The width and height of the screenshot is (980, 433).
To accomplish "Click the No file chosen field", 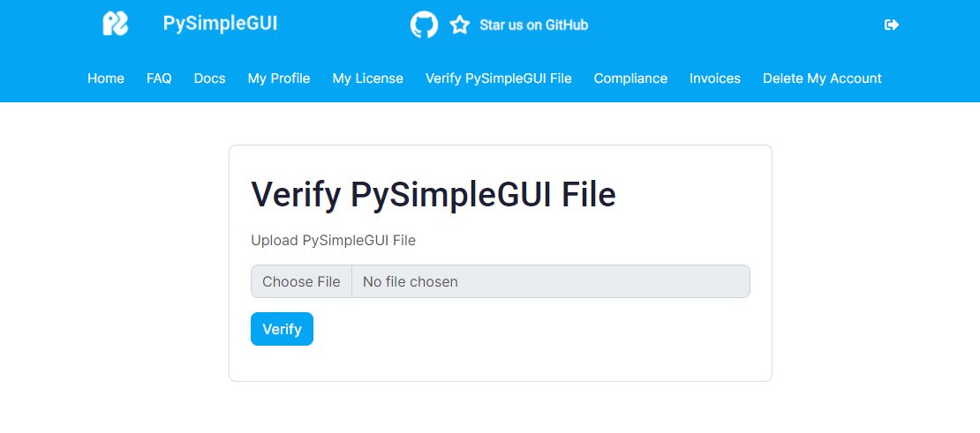I will (550, 282).
